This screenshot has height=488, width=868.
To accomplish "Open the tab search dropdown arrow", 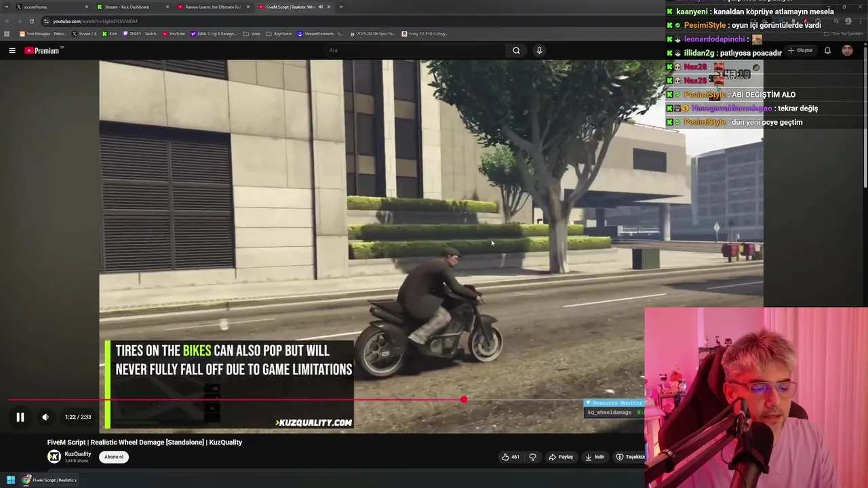I will (x=7, y=7).
